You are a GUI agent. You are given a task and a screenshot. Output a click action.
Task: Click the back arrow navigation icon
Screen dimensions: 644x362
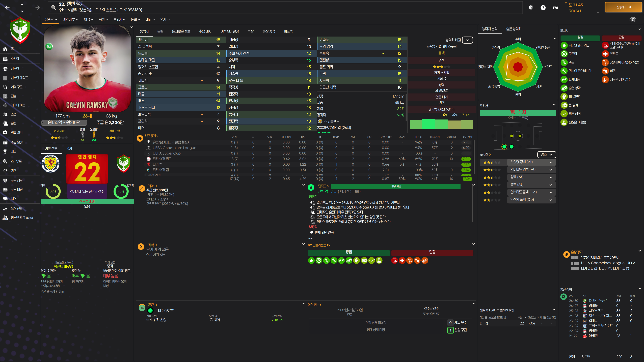[7, 8]
